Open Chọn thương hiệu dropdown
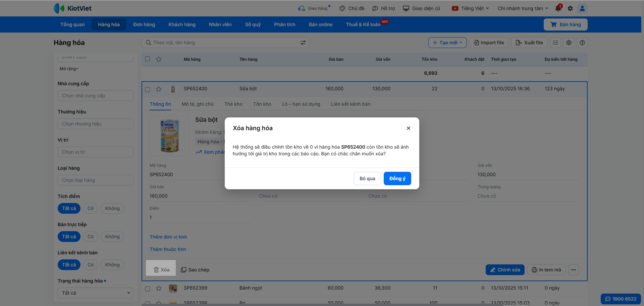Viewport: 644px width, 306px height. click(x=96, y=124)
